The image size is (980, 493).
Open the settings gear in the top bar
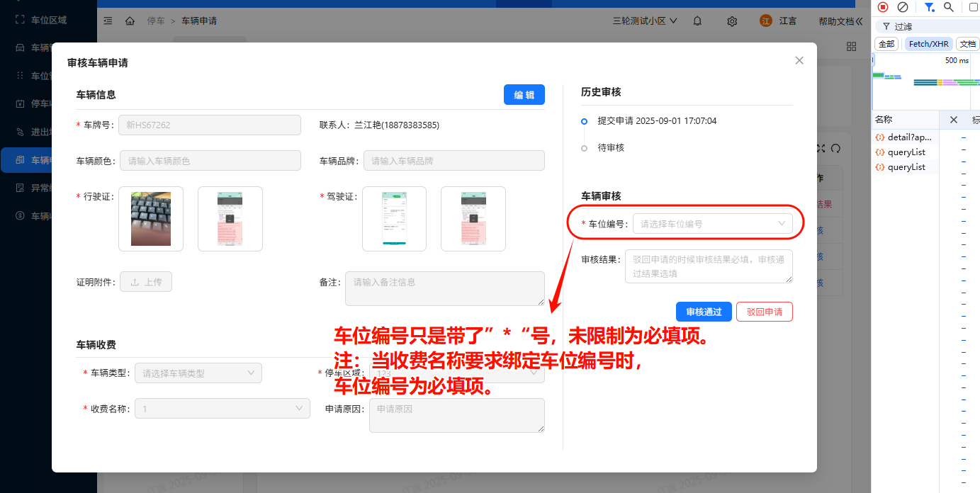[732, 21]
